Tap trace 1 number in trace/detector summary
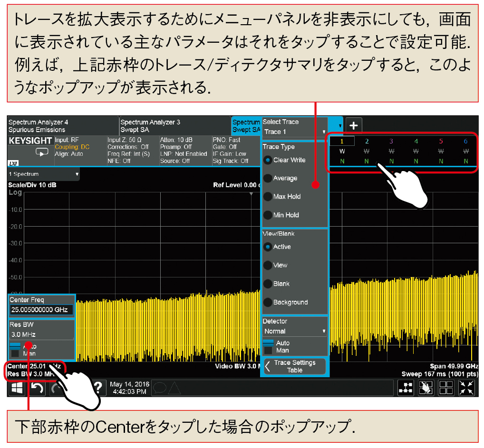 pyautogui.click(x=342, y=141)
